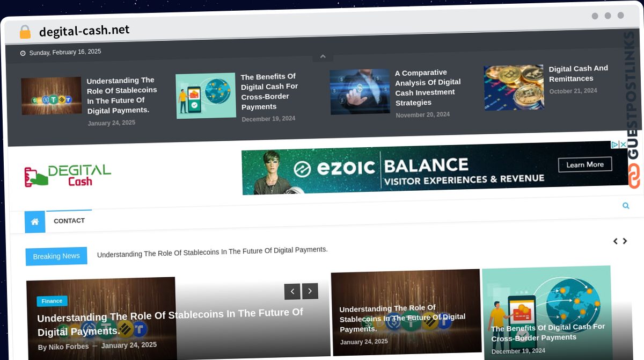644x360 pixels.
Task: Open top-bar Stablecoins article title
Action: [122, 96]
